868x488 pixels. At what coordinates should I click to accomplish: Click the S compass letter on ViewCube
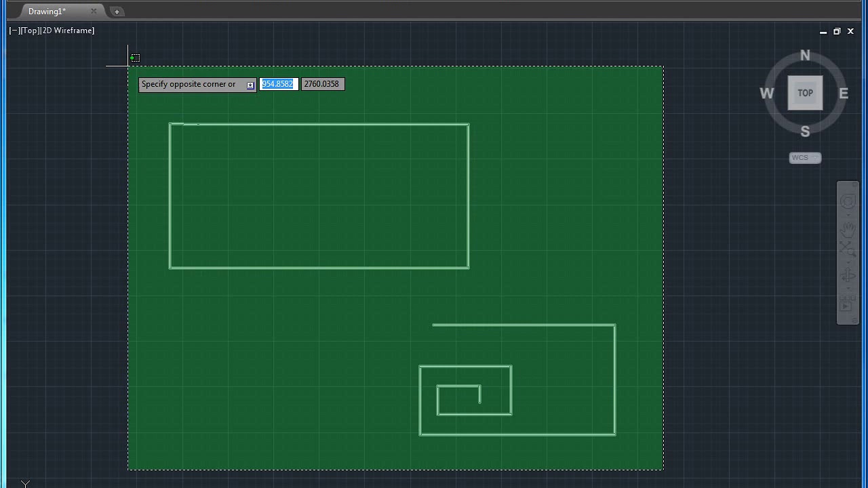pos(805,131)
